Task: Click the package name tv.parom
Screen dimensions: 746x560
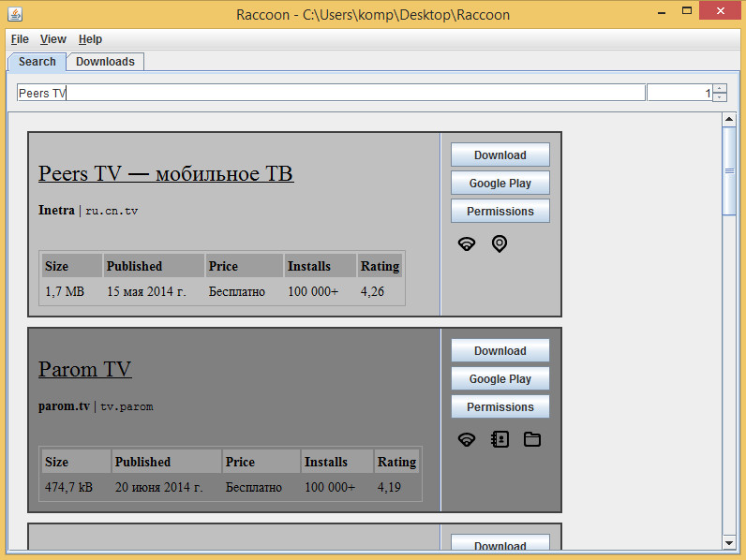Action: 127,407
